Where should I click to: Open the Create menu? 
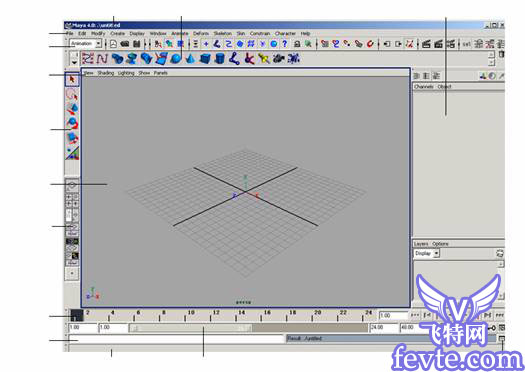[118, 33]
